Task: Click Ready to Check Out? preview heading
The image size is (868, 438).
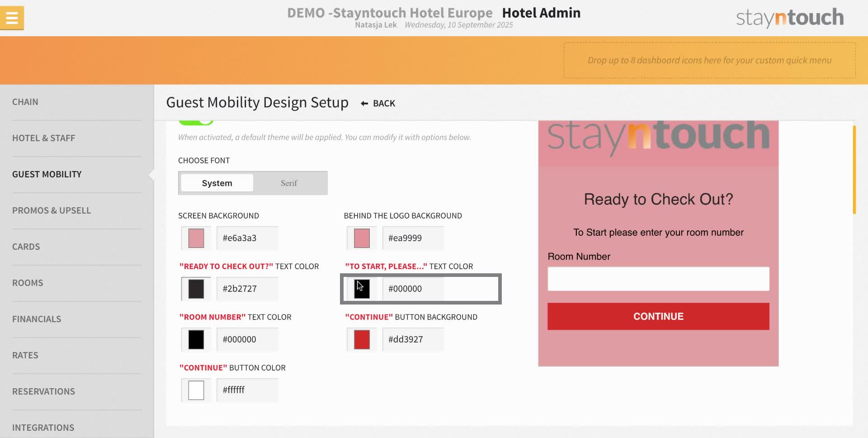Action: click(658, 199)
